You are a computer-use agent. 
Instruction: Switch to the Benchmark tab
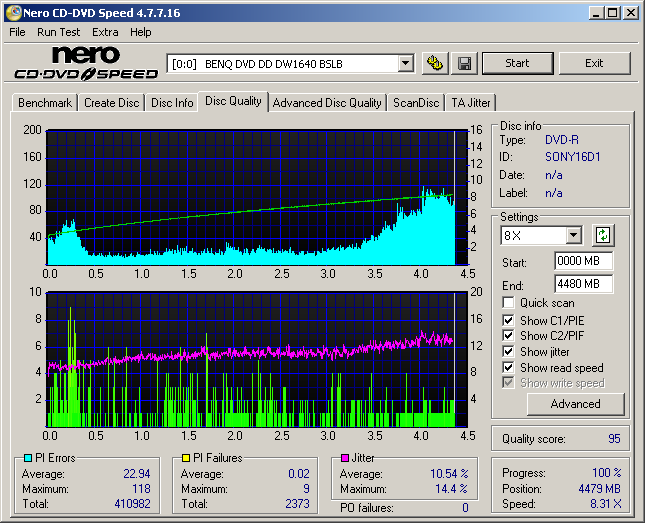[45, 103]
